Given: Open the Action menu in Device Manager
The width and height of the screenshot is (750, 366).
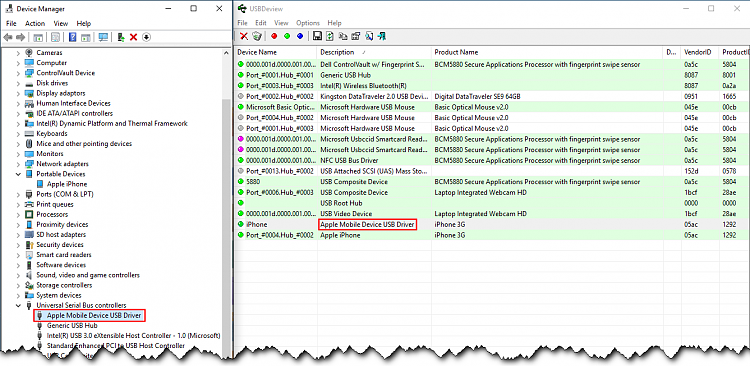Looking at the screenshot, I should tap(35, 23).
